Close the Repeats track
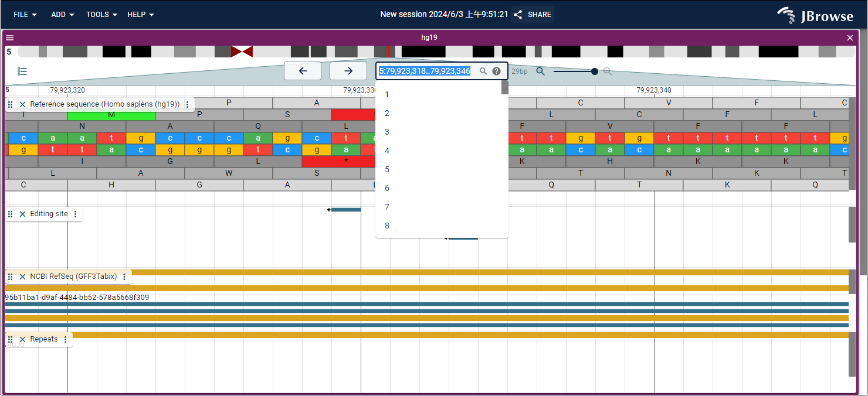868x396 pixels. click(x=22, y=339)
